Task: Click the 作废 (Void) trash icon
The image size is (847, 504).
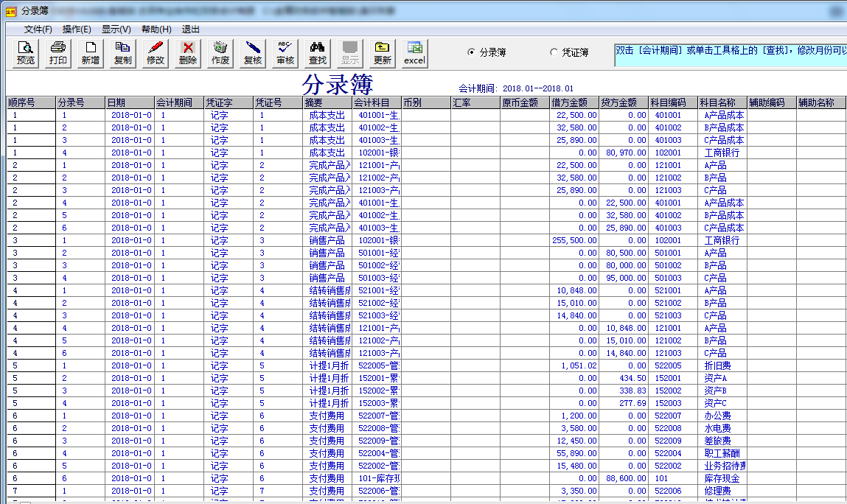Action: pyautogui.click(x=220, y=53)
